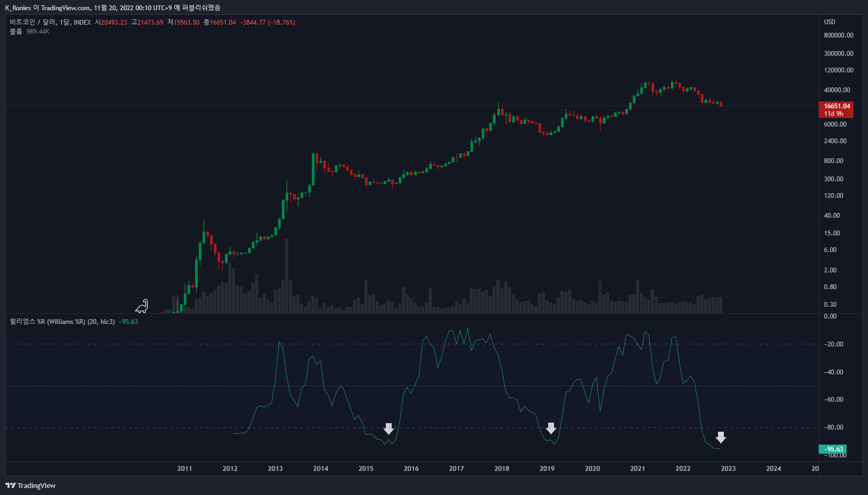Screen dimensions: 868x495
Task: Click the -80.00 indicator axis label
Action: [834, 427]
